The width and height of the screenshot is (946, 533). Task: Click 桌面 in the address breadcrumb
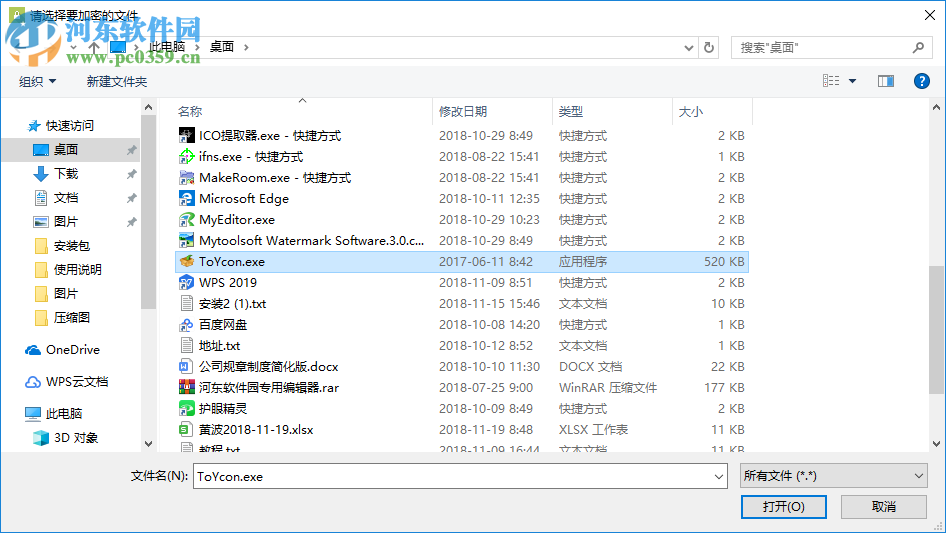tap(221, 47)
